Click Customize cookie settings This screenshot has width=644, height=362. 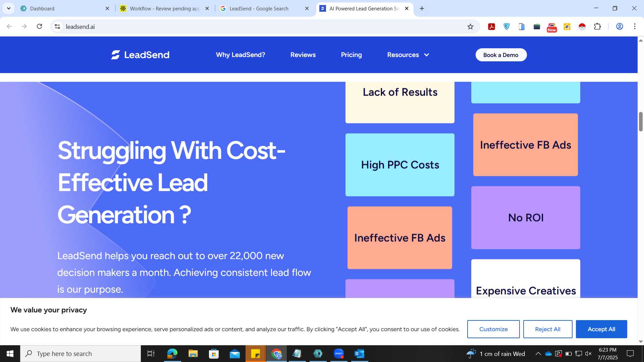coord(493,329)
